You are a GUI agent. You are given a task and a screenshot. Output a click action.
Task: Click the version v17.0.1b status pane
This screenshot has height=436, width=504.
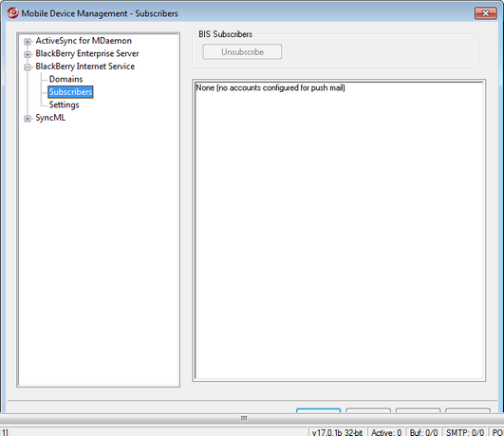point(337,432)
